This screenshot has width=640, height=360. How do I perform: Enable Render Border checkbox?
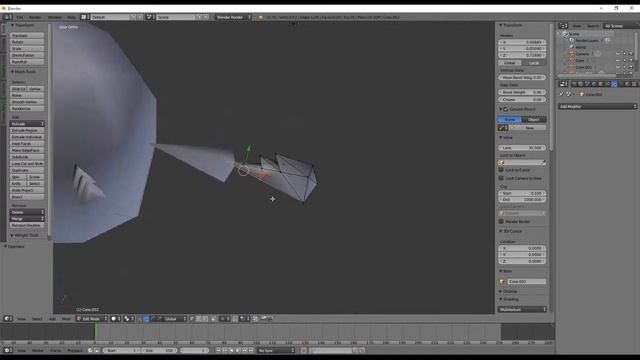[501, 221]
